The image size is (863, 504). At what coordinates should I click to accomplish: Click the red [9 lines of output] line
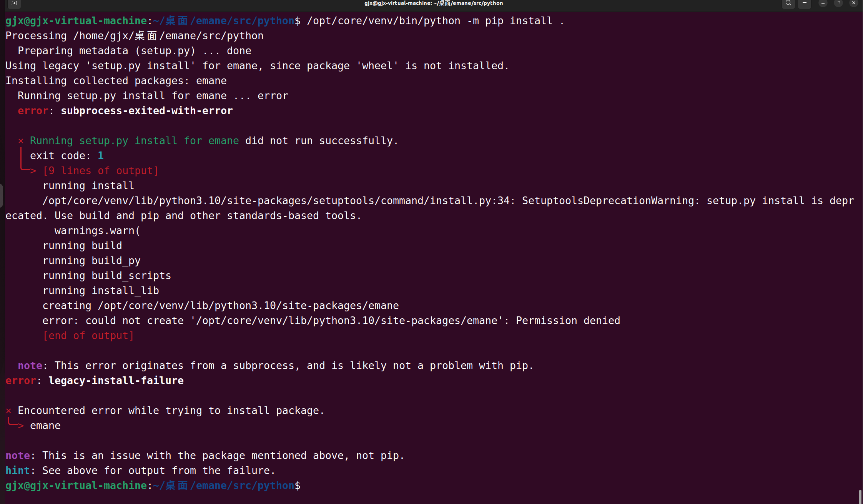click(x=101, y=170)
